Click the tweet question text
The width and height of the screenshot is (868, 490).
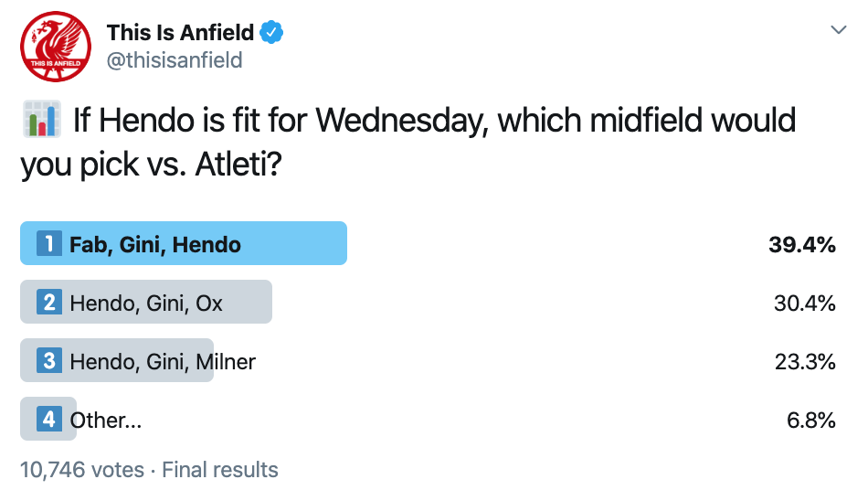(x=408, y=143)
